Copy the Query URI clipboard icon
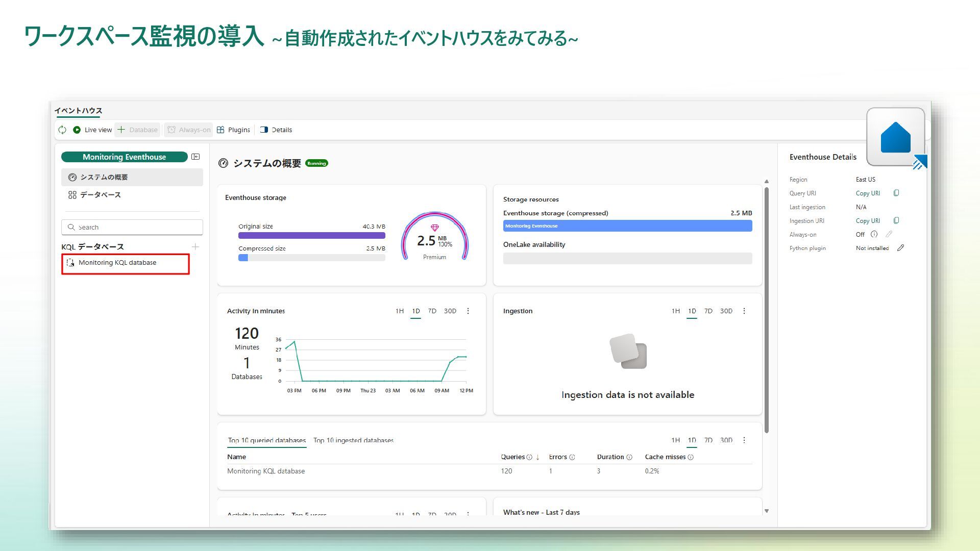This screenshot has width=980, height=551. click(896, 193)
